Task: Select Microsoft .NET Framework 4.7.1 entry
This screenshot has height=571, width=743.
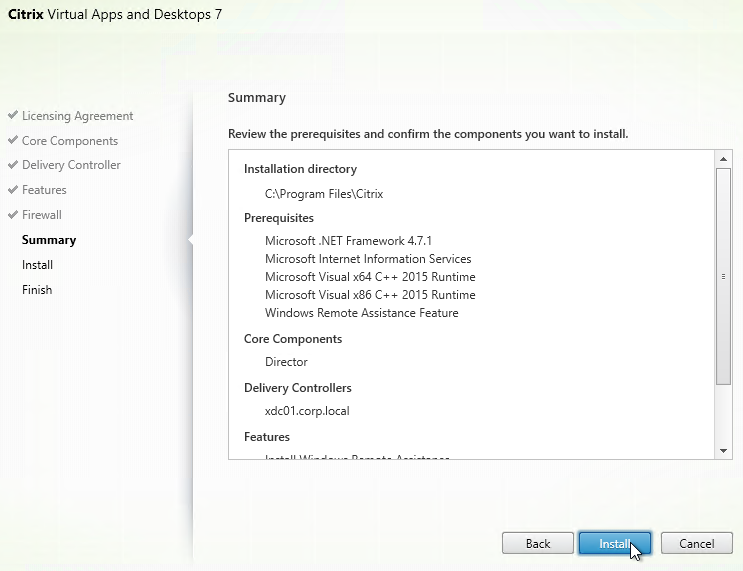Action: pos(348,241)
